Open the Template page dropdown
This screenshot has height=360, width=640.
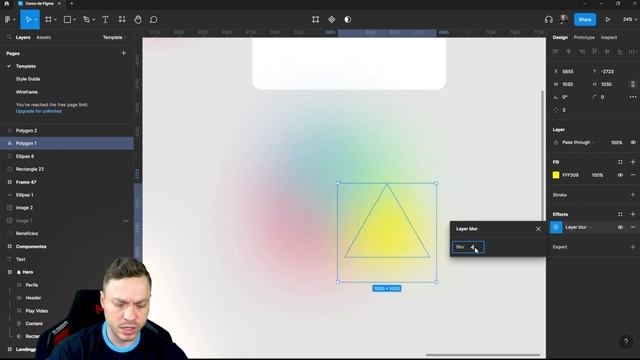coord(115,37)
